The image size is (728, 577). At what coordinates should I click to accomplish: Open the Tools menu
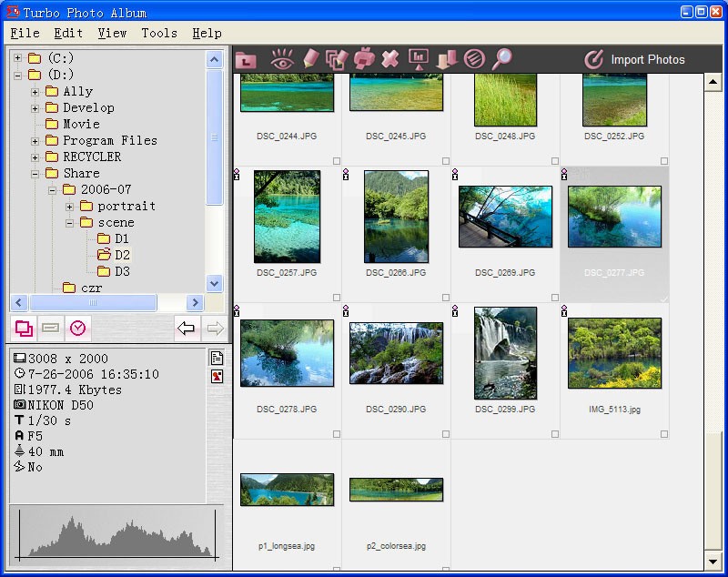(159, 33)
